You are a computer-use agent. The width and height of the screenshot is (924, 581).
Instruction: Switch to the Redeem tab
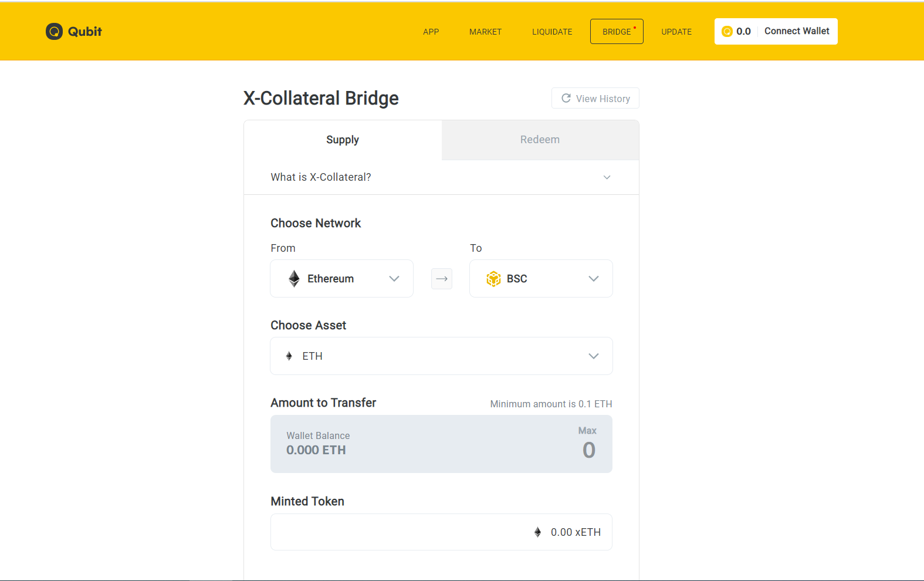coord(540,140)
